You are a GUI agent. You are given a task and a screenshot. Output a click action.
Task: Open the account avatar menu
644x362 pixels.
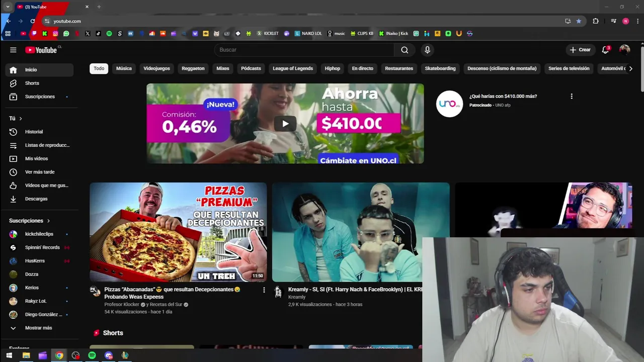[624, 50]
